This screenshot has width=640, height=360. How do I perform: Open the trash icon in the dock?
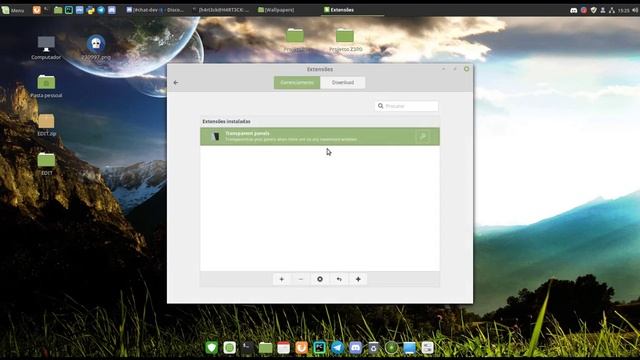click(373, 347)
